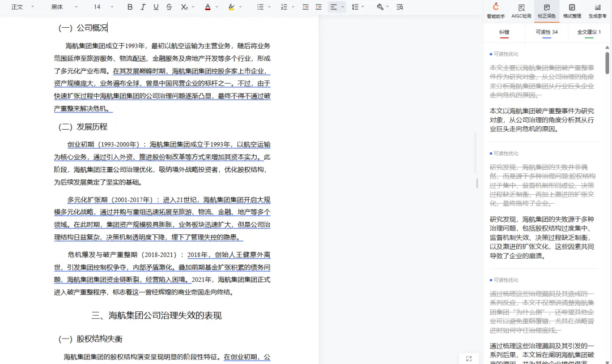This screenshot has width=612, height=364.
Task: Click heading 三、海航集团公司治理失效的表现
Action: tap(156, 315)
